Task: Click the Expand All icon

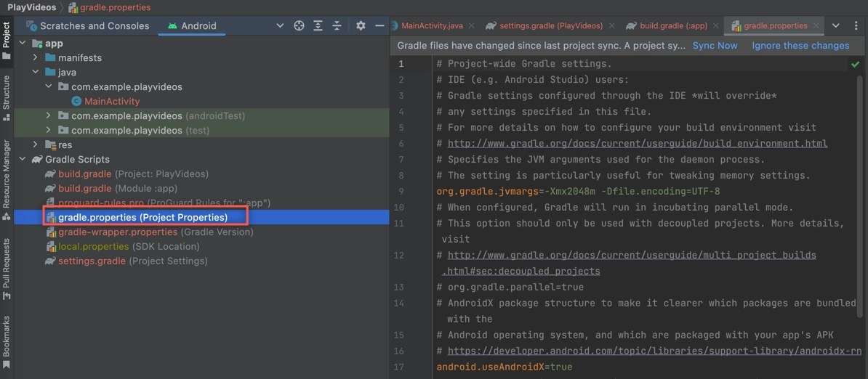Action: pos(318,25)
